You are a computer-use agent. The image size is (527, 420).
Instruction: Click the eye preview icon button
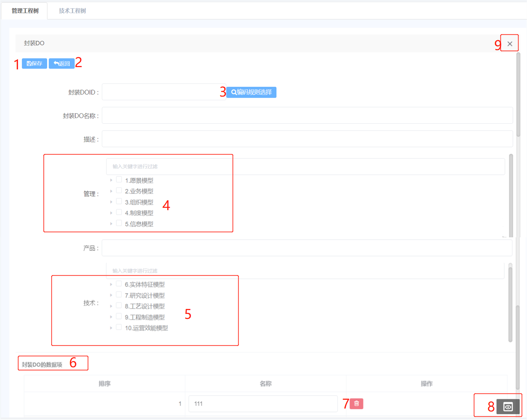[x=508, y=407]
